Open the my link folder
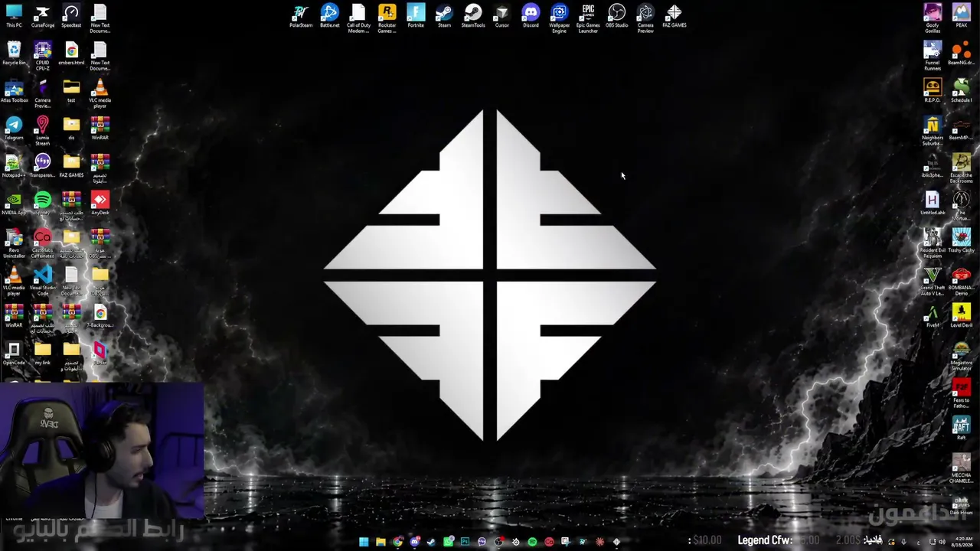This screenshot has height=551, width=980. tap(42, 354)
